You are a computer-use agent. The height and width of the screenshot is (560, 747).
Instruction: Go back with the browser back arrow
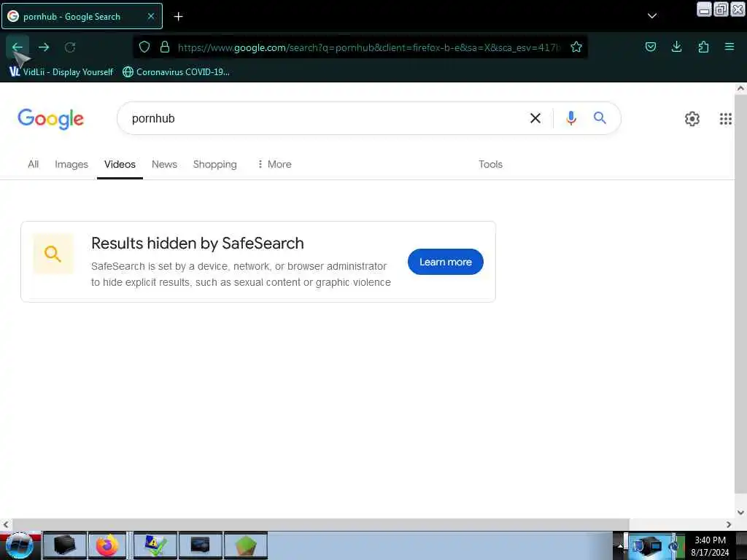[x=18, y=47]
